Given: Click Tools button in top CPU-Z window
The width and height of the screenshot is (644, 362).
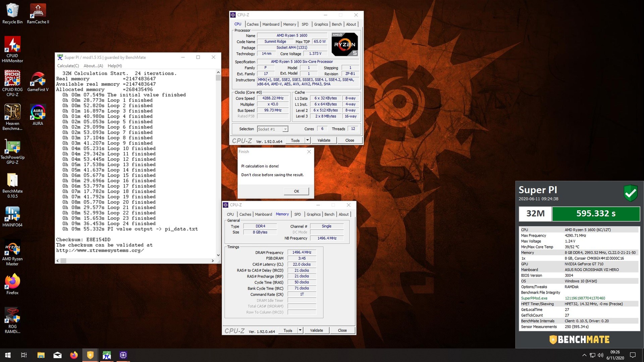Looking at the screenshot, I should pos(295,140).
